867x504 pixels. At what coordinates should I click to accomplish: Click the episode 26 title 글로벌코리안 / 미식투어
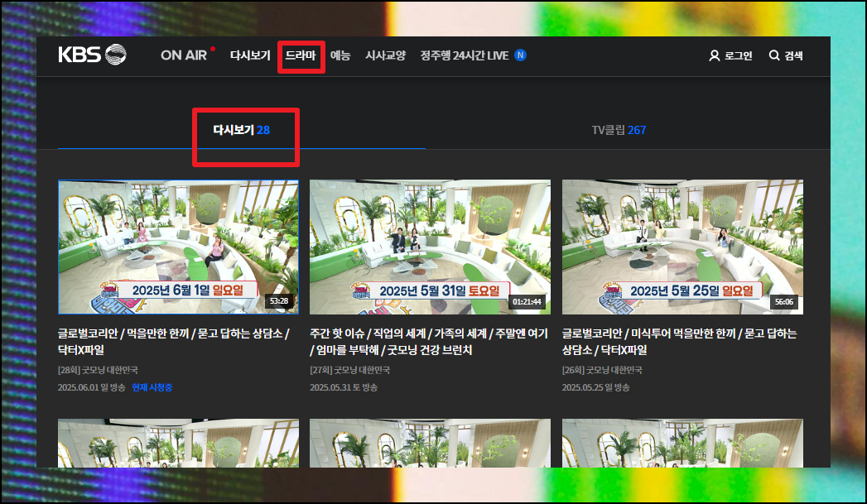[680, 342]
